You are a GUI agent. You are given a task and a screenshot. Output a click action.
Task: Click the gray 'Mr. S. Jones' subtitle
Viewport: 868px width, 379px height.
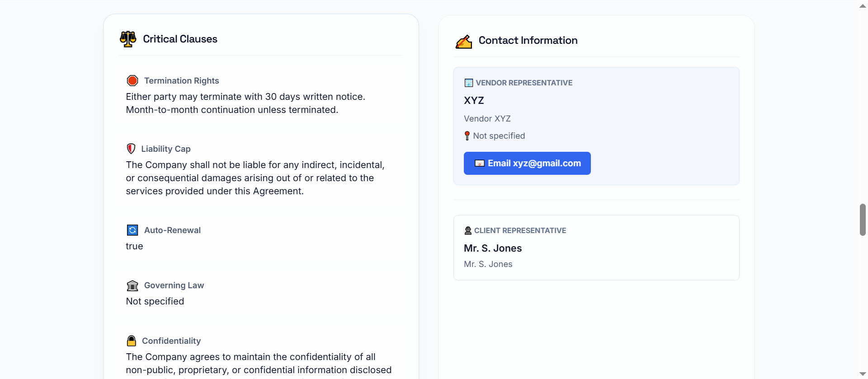coord(488,264)
